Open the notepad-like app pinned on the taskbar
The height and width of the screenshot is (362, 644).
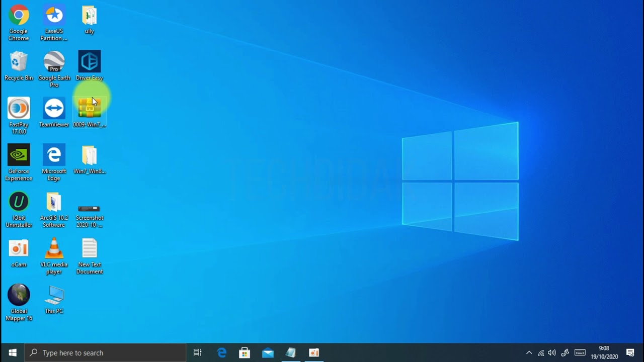tap(291, 352)
